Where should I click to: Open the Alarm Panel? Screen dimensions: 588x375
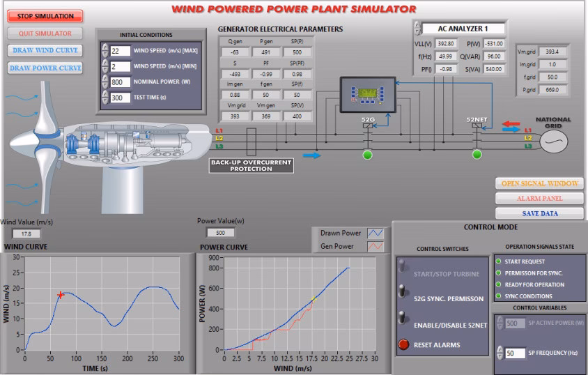(539, 199)
